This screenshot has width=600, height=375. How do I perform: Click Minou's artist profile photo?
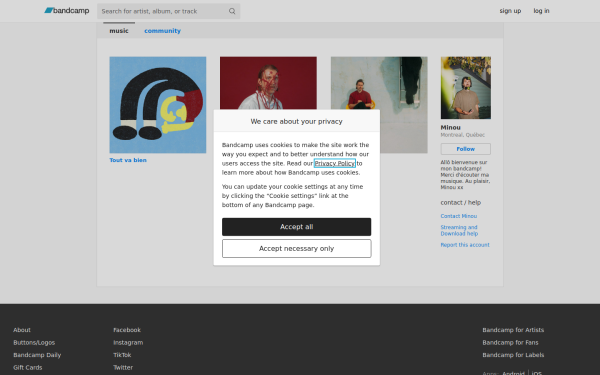pos(466,88)
